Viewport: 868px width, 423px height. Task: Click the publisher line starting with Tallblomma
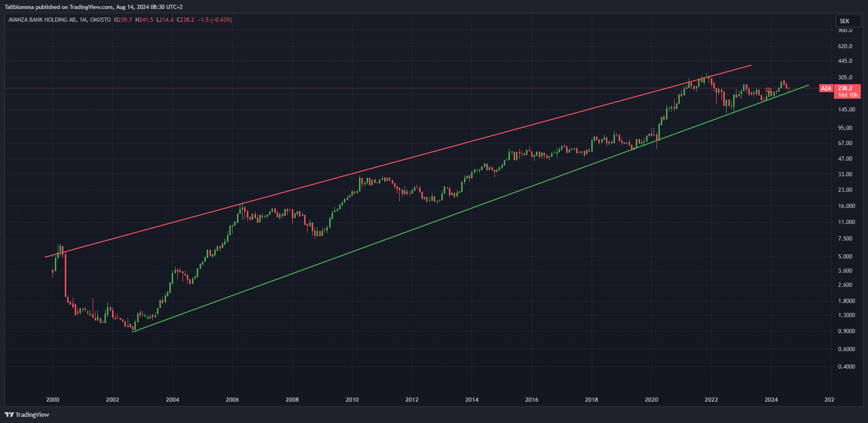[x=94, y=7]
